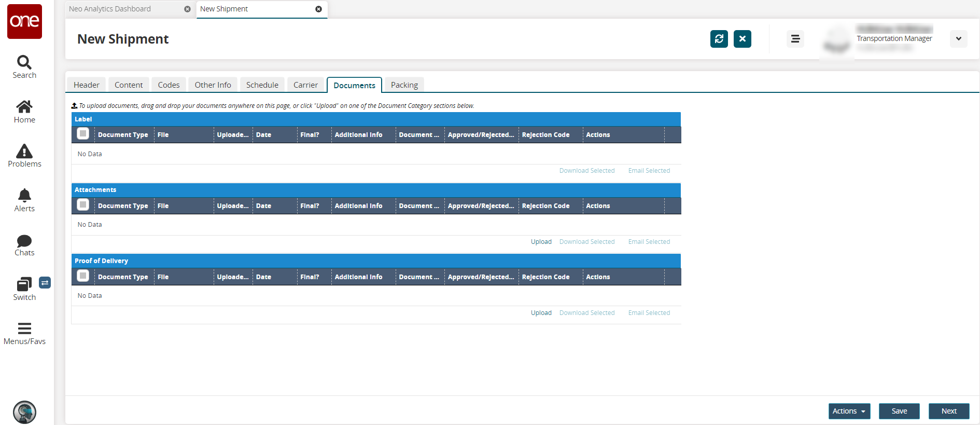The width and height of the screenshot is (980, 425).
Task: Open the Actions dropdown button at bottom
Action: point(849,411)
